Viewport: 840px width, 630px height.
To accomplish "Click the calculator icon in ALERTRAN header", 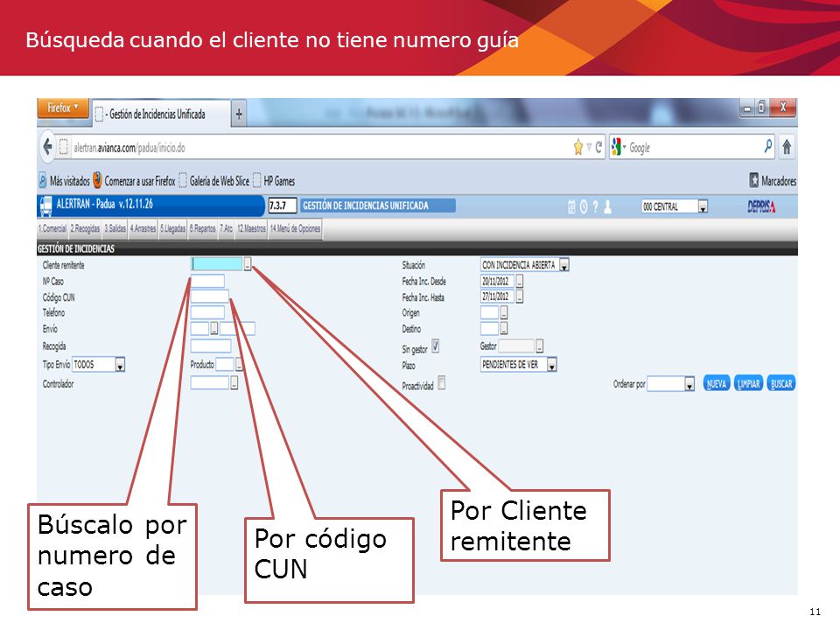I will (571, 206).
